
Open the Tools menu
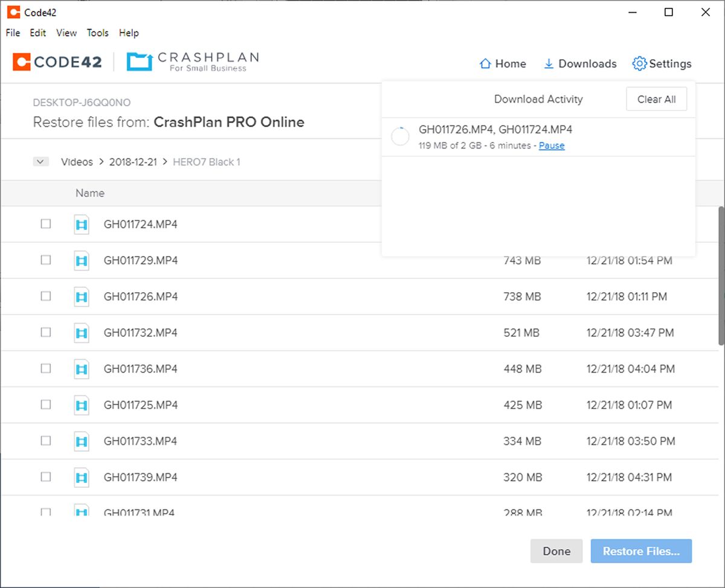pyautogui.click(x=97, y=33)
